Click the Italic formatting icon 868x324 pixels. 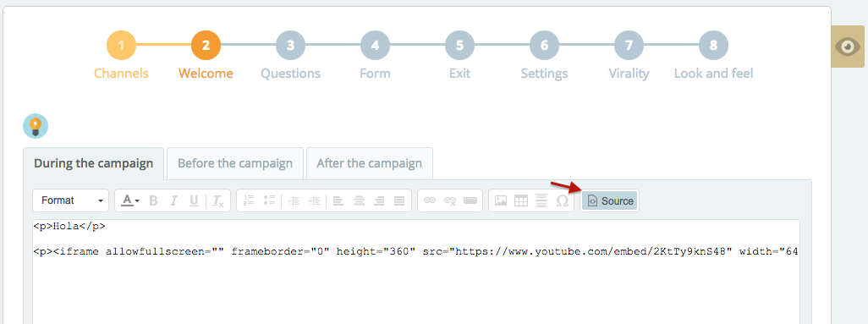173,201
